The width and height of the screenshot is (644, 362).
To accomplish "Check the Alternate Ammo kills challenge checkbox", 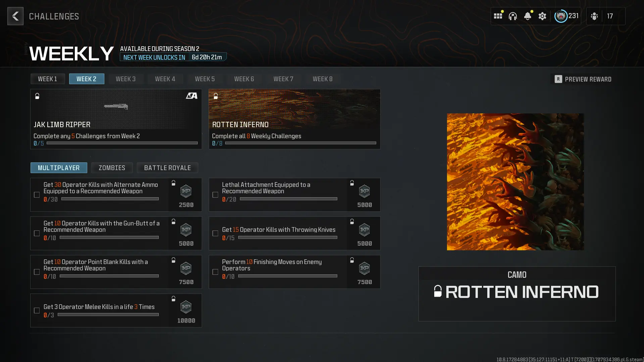I will tap(37, 195).
